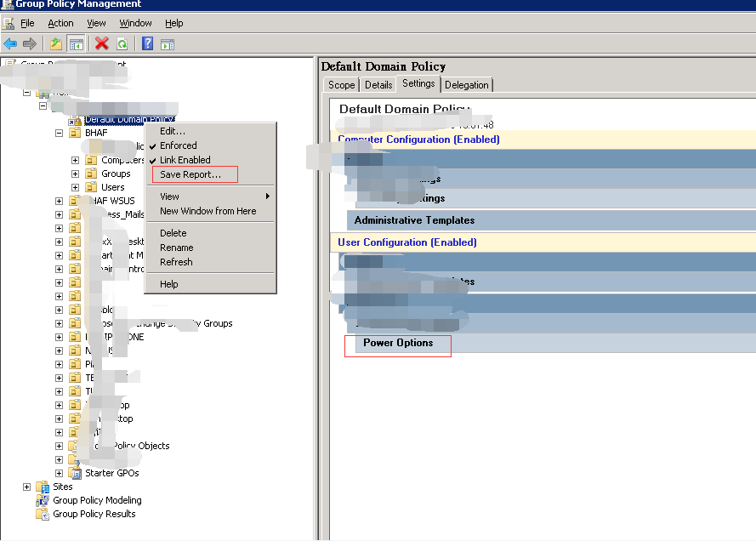This screenshot has height=541, width=756.
Task: Switch to the Scope tab
Action: click(x=341, y=85)
